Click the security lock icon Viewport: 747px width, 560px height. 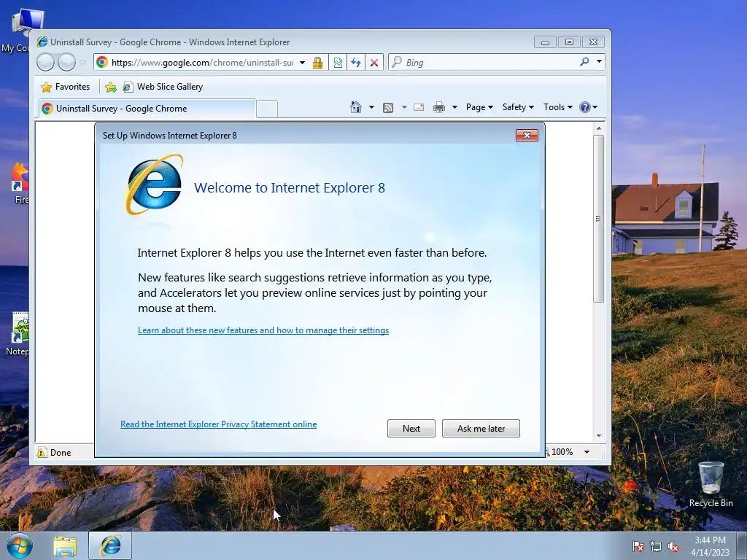click(x=318, y=63)
